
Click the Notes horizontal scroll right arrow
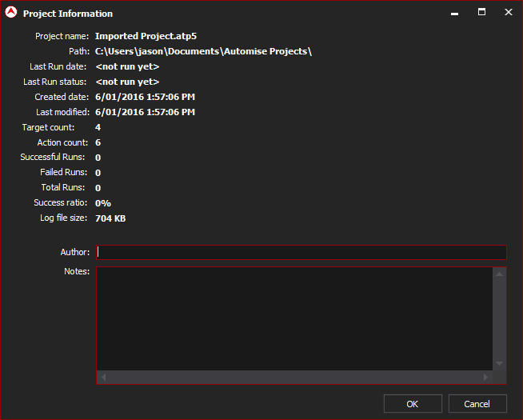tap(485, 377)
